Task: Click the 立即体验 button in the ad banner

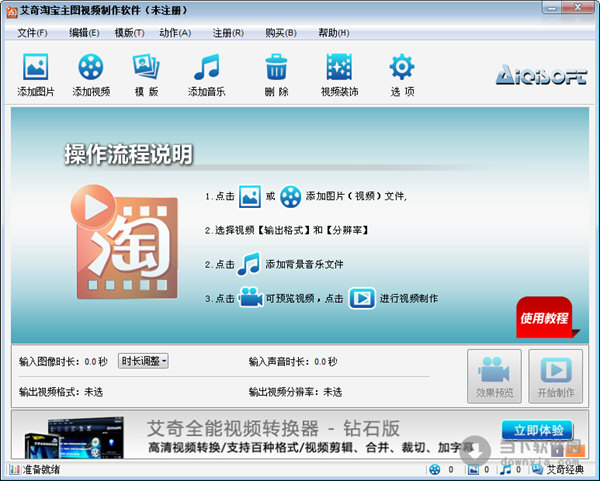Action: point(538,430)
